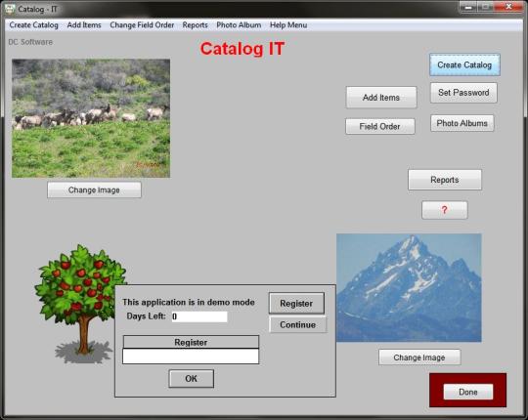
Task: Click the elk herd photo
Action: [x=91, y=118]
